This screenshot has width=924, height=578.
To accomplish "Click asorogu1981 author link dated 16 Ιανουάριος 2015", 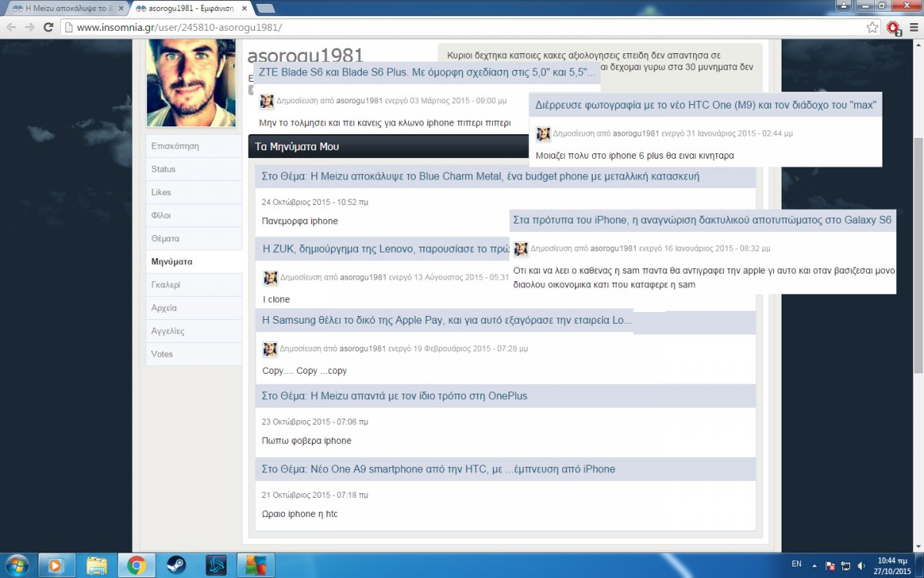I will [x=614, y=249].
